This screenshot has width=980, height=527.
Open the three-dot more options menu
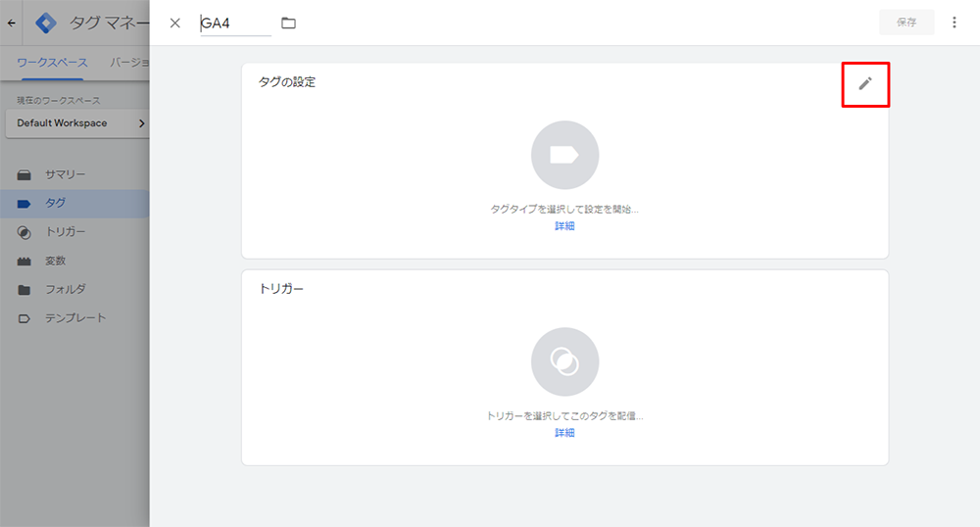pyautogui.click(x=955, y=23)
